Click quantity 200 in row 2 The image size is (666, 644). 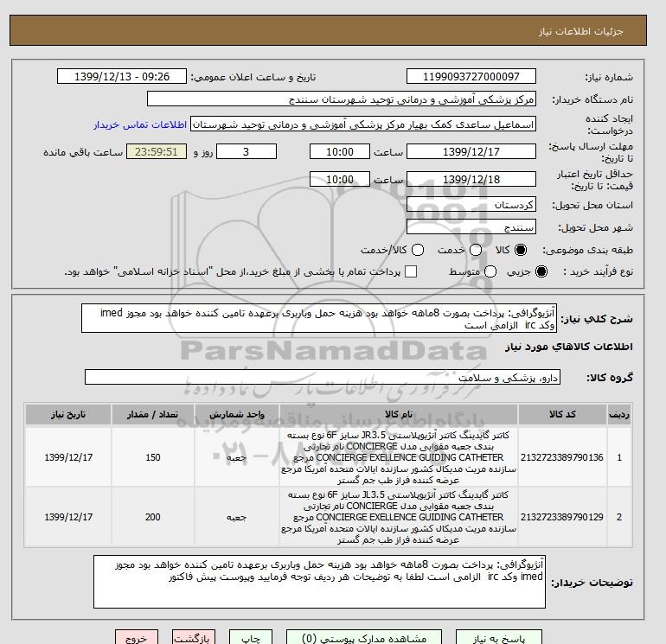coord(153,517)
